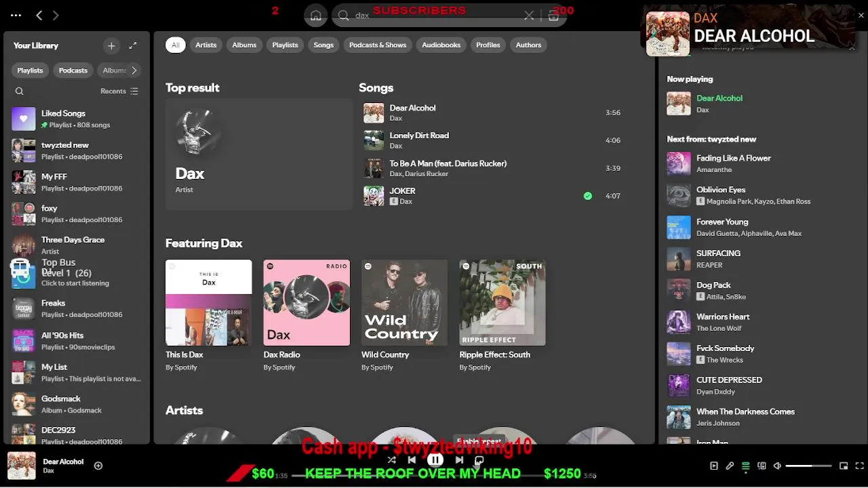Image resolution: width=868 pixels, height=488 pixels.
Task: Filter library by Albums
Action: pos(113,70)
